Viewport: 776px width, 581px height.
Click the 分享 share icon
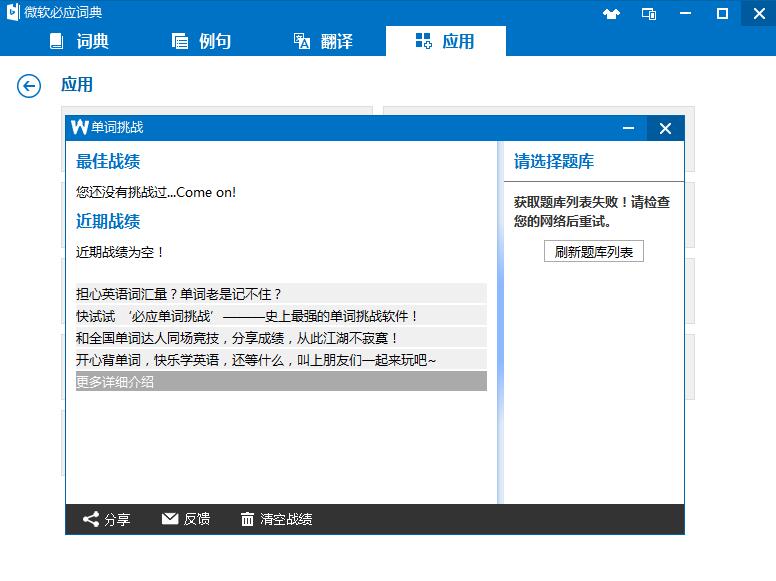pyautogui.click(x=91, y=519)
